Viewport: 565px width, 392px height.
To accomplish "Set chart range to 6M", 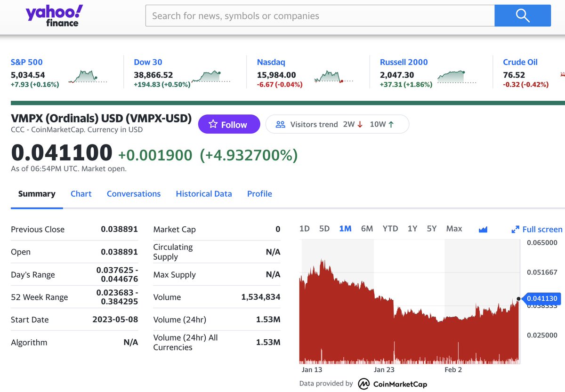I will coord(367,229).
